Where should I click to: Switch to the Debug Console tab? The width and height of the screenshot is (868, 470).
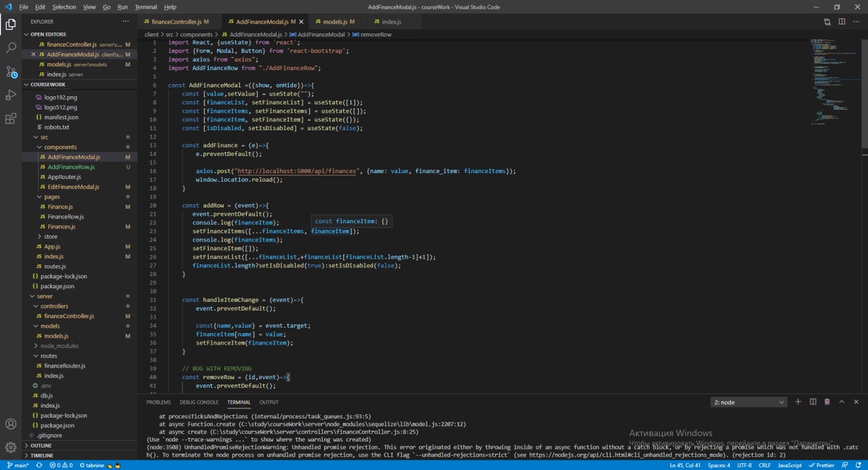[199, 402]
